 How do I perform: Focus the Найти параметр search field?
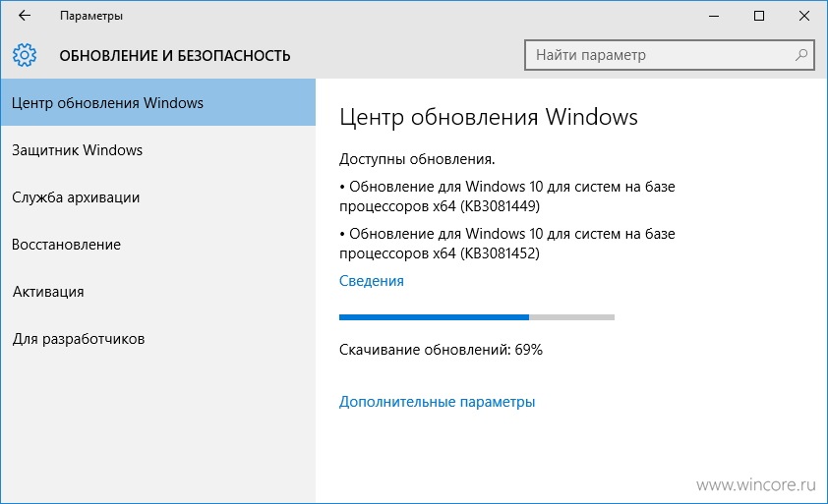(669, 55)
